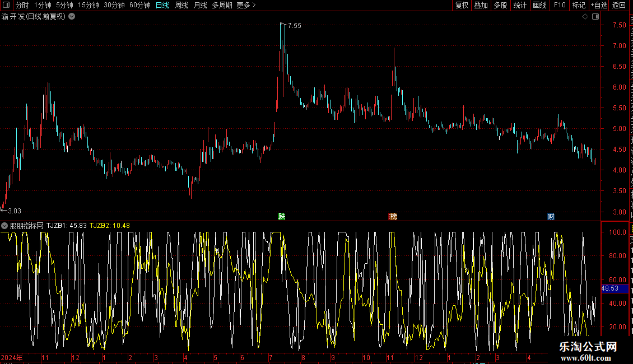Click the 叠加 overlay button
The width and height of the screenshot is (633, 364).
(x=481, y=5)
